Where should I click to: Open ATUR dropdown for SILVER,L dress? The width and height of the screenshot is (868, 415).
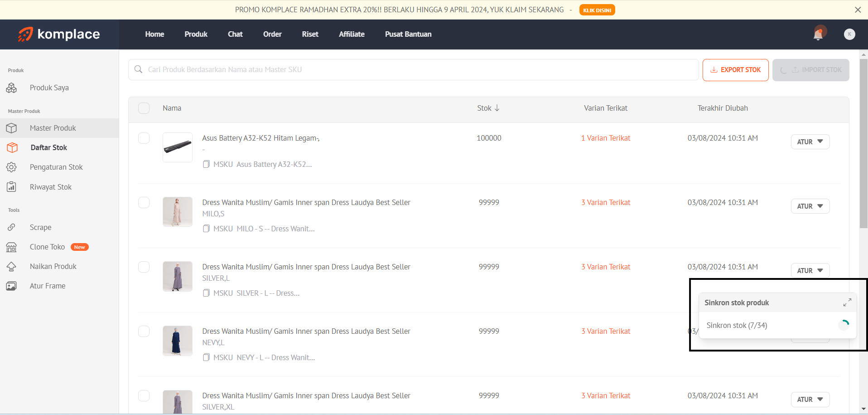[810, 270]
